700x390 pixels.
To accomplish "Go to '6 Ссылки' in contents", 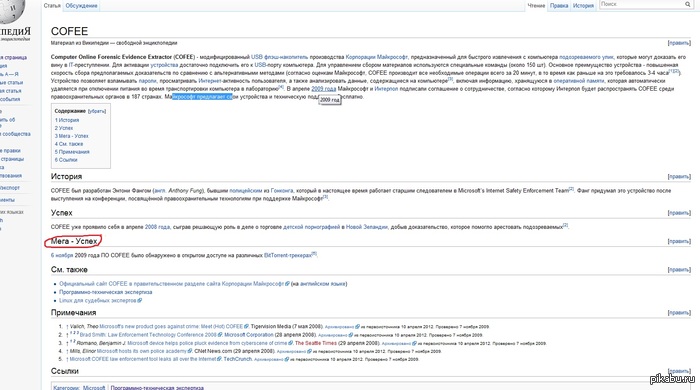I will pyautogui.click(x=66, y=160).
